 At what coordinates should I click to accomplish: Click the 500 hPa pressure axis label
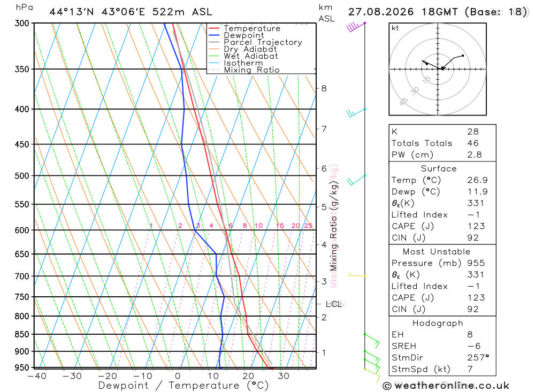[x=22, y=176]
